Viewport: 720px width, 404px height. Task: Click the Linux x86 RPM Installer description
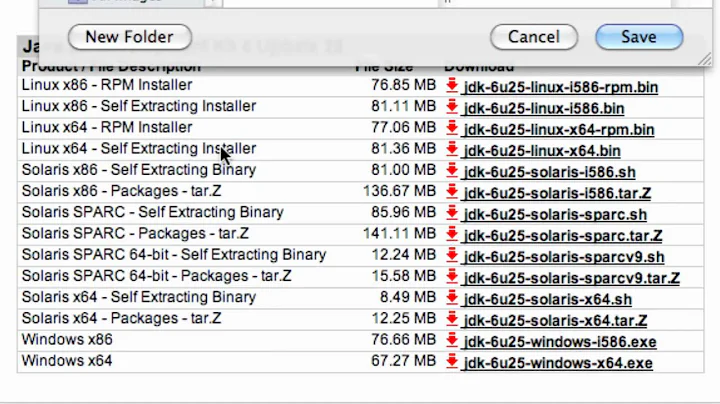coord(106,85)
